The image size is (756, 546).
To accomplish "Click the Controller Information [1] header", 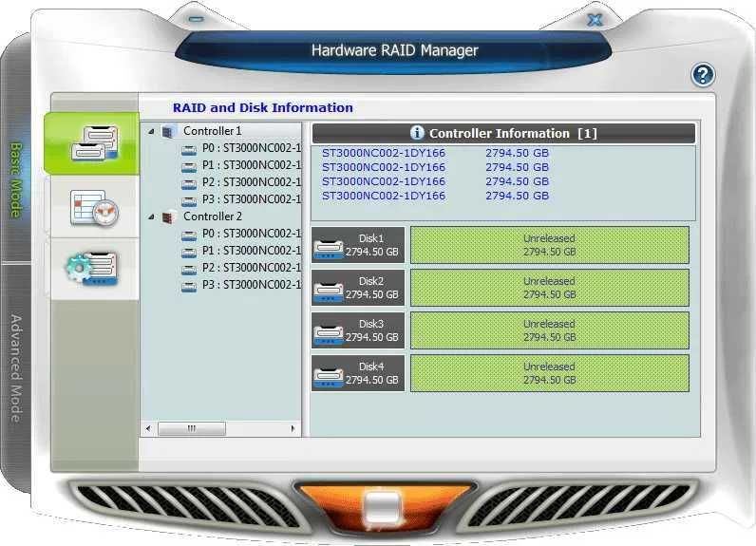I will pyautogui.click(x=503, y=134).
